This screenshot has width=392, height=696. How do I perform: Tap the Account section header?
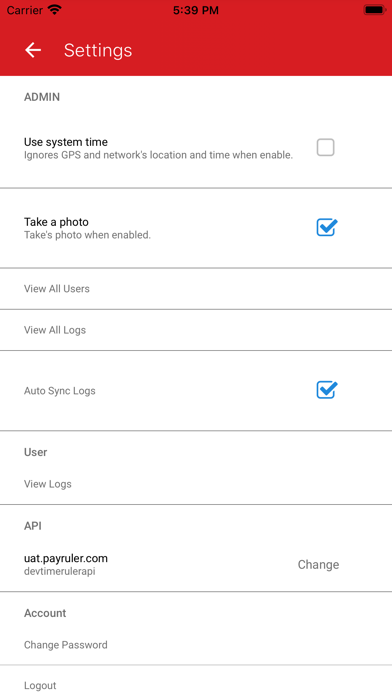point(45,613)
